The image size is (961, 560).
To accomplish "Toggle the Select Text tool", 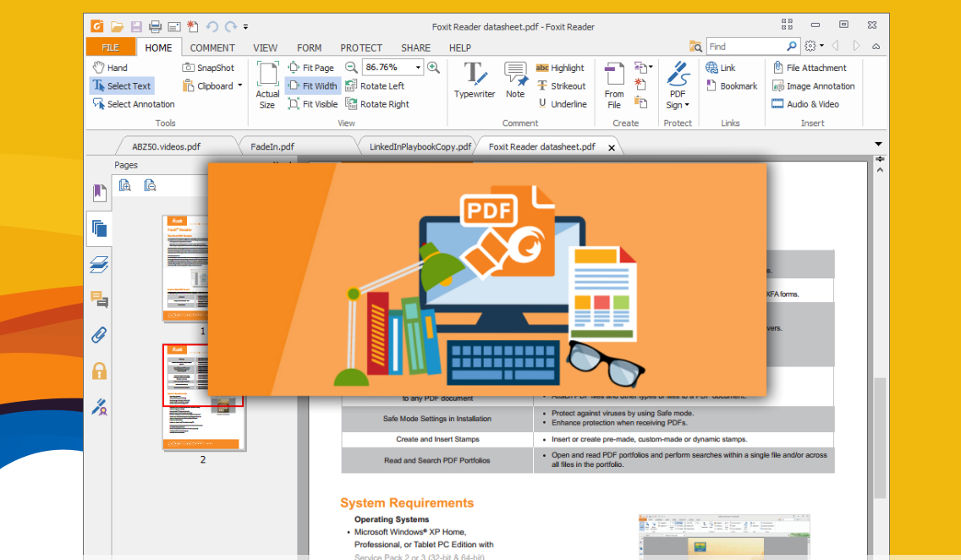I will tap(122, 85).
